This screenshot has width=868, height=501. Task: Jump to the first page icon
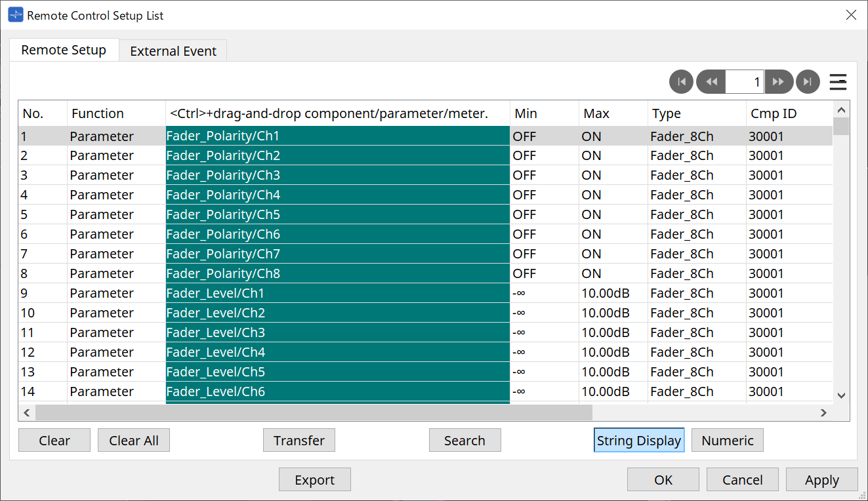(681, 82)
